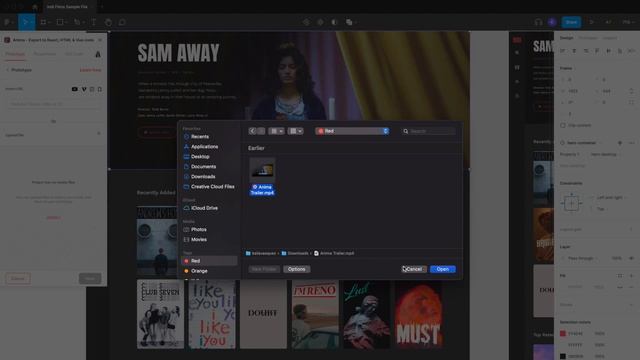The image size is (640, 360).
Task: Click the YouTube icon in Anima plugin panel
Action: [x=75, y=89]
